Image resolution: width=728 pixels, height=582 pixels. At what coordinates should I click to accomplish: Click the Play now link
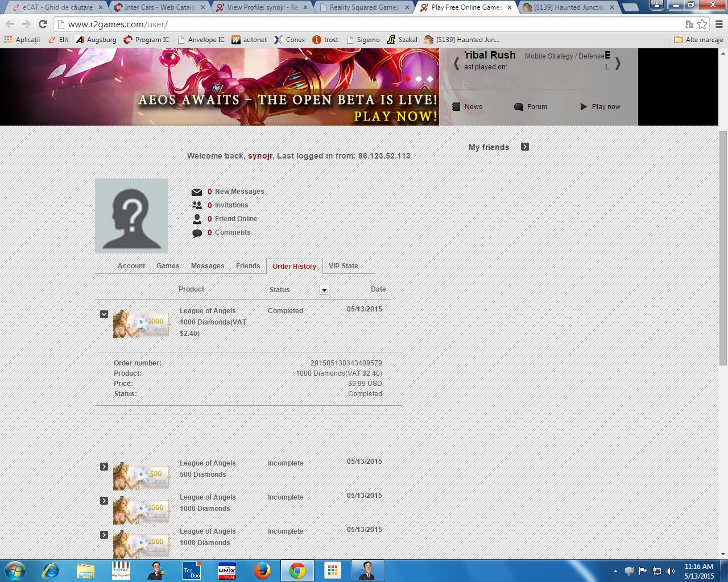coord(605,107)
